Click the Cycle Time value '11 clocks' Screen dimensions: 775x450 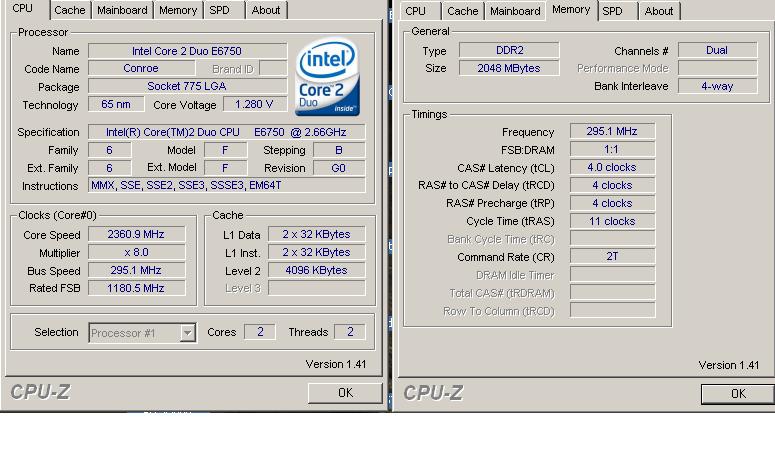(x=612, y=221)
